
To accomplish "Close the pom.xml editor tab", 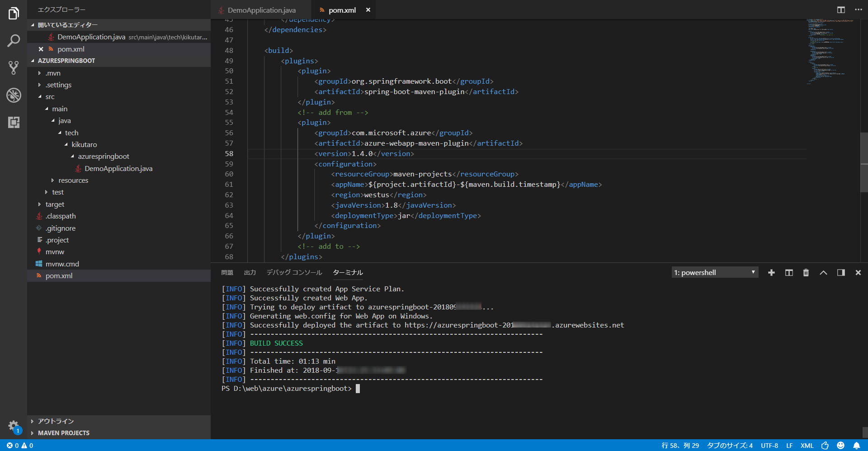I will 368,10.
